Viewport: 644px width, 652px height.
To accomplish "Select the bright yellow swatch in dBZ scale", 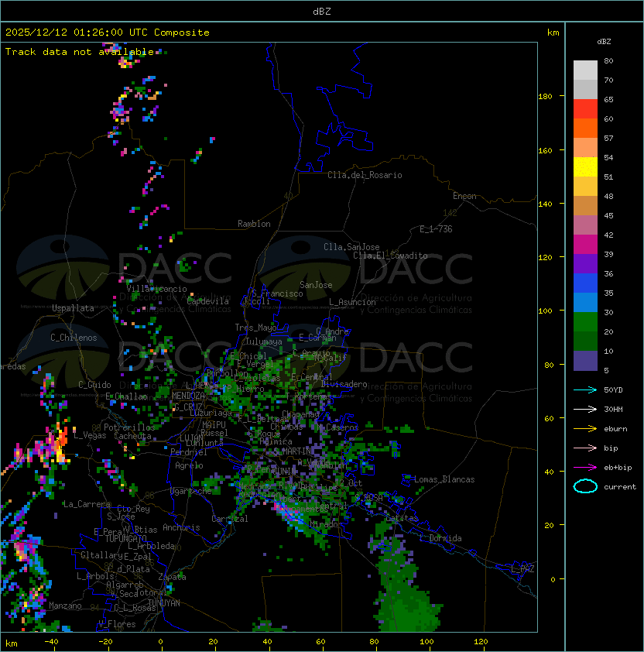I will pos(585,166).
